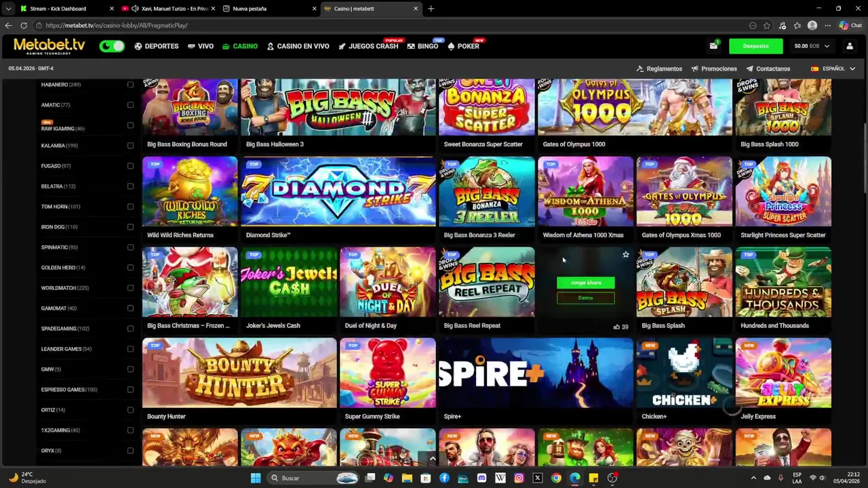Open the JUEGOS CRASH section

click(368, 46)
